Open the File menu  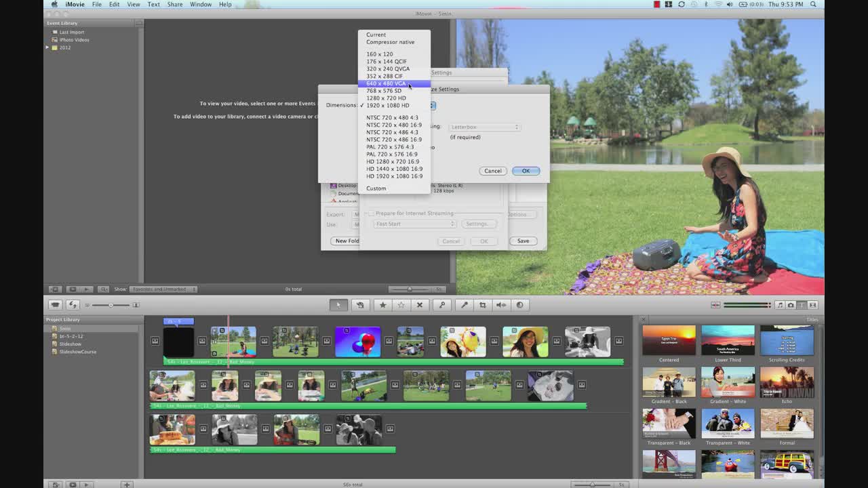[97, 4]
